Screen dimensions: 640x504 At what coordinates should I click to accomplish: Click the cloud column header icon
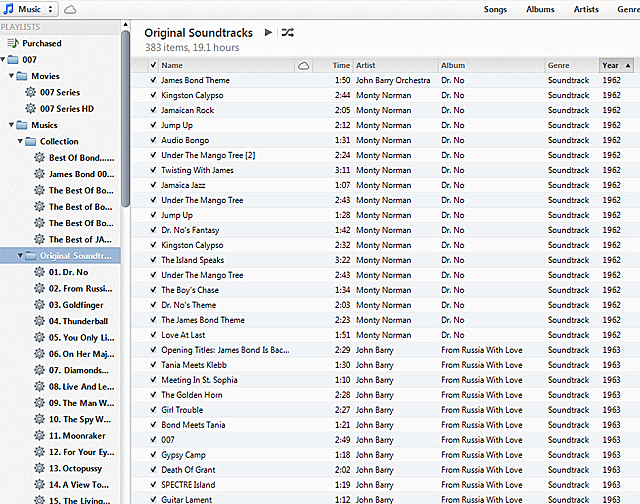(x=304, y=66)
